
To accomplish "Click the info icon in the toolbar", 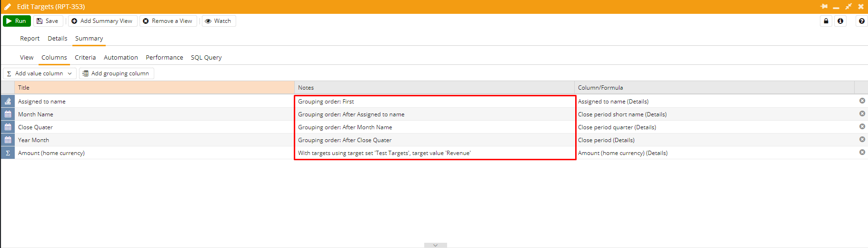I will click(840, 21).
